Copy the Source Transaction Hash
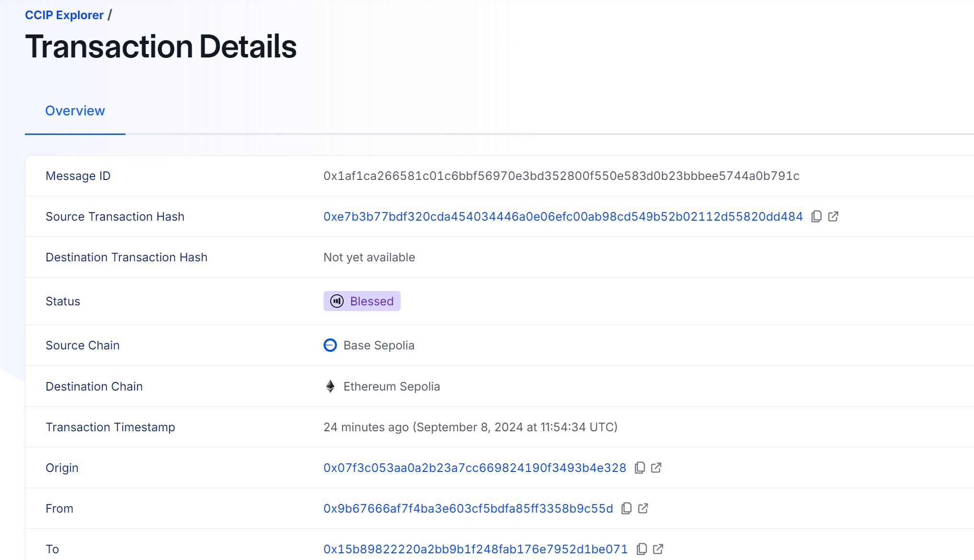 point(817,216)
